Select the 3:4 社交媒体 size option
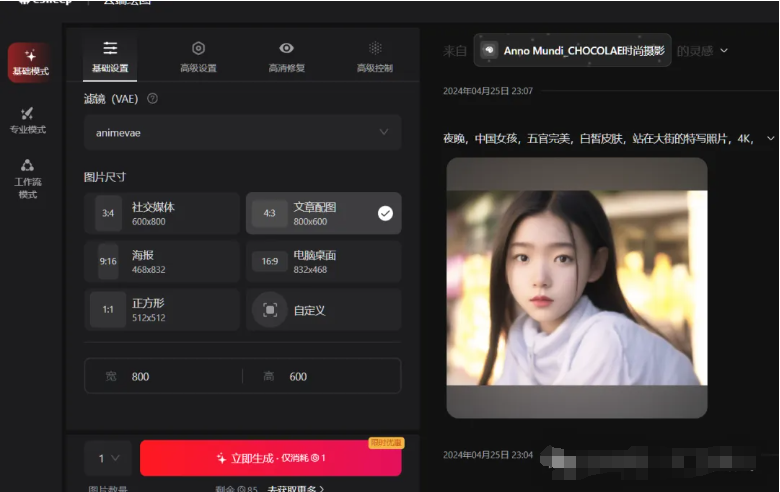This screenshot has width=780, height=492. click(x=162, y=213)
